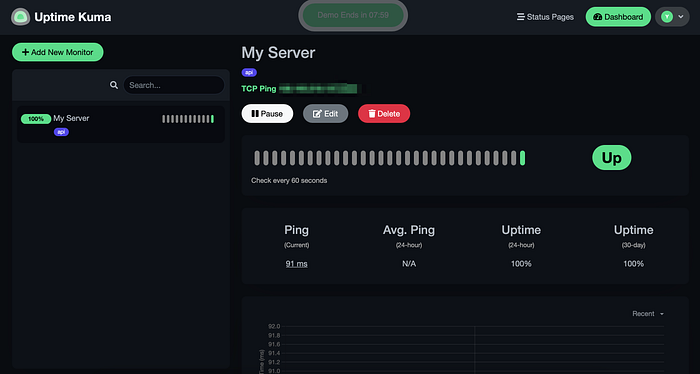Click the latest green heartbeat beat
Viewport: 700px width, 374px height.
tap(522, 158)
